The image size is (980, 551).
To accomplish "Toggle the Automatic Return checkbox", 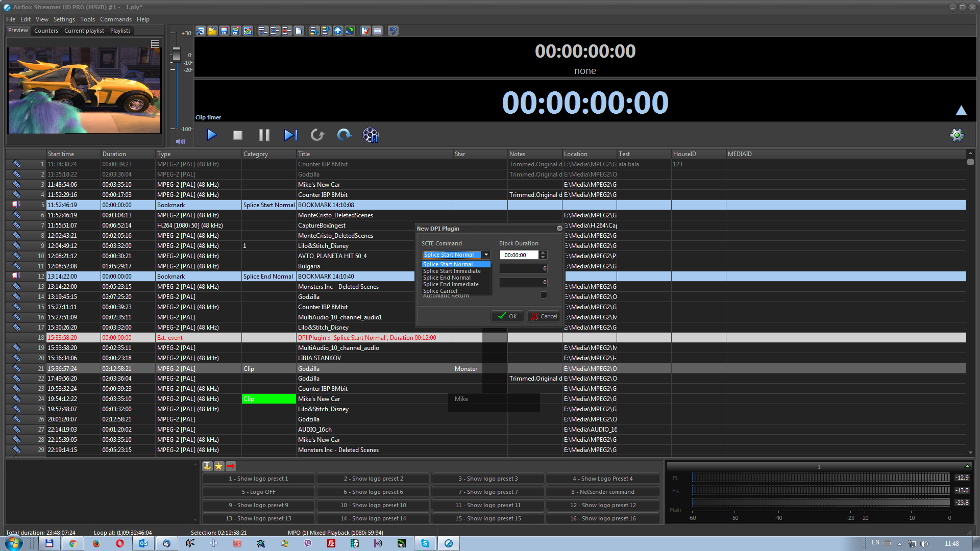I will [x=543, y=295].
